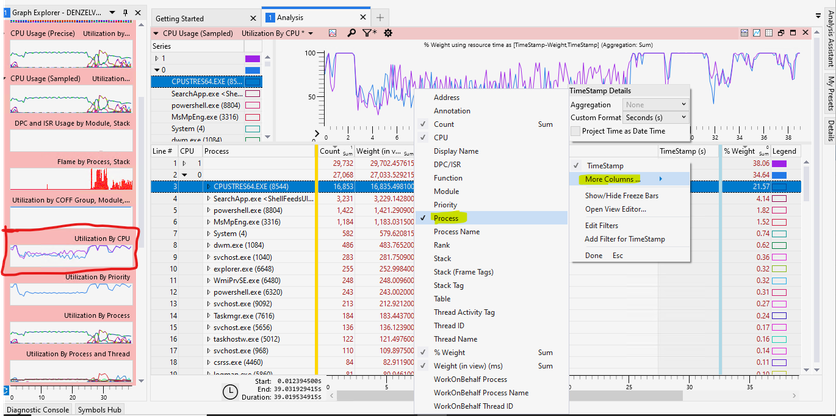The height and width of the screenshot is (416, 836).
Task: Uncheck the % Weight column
Action: pyautogui.click(x=423, y=353)
